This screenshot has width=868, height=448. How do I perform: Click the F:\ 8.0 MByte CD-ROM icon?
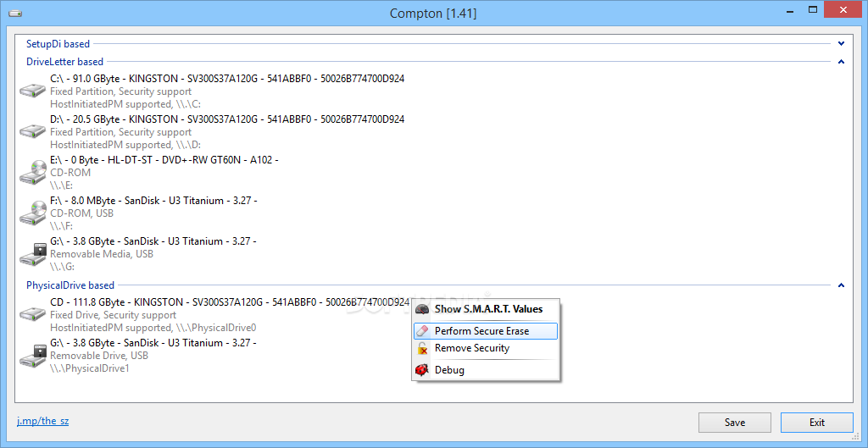(33, 213)
